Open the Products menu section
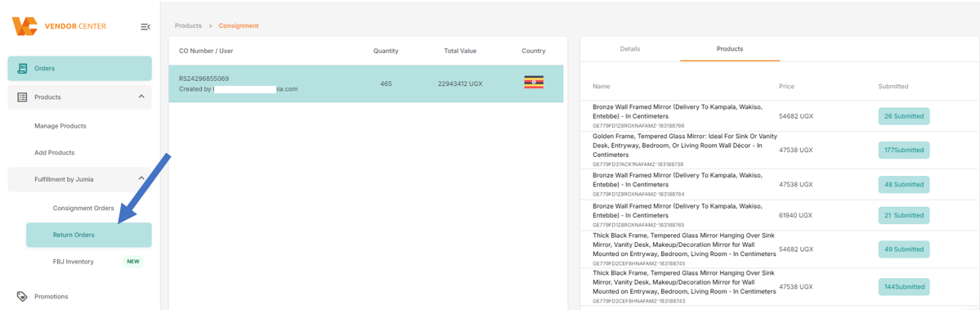Screen dimensions: 980x310 (79, 97)
